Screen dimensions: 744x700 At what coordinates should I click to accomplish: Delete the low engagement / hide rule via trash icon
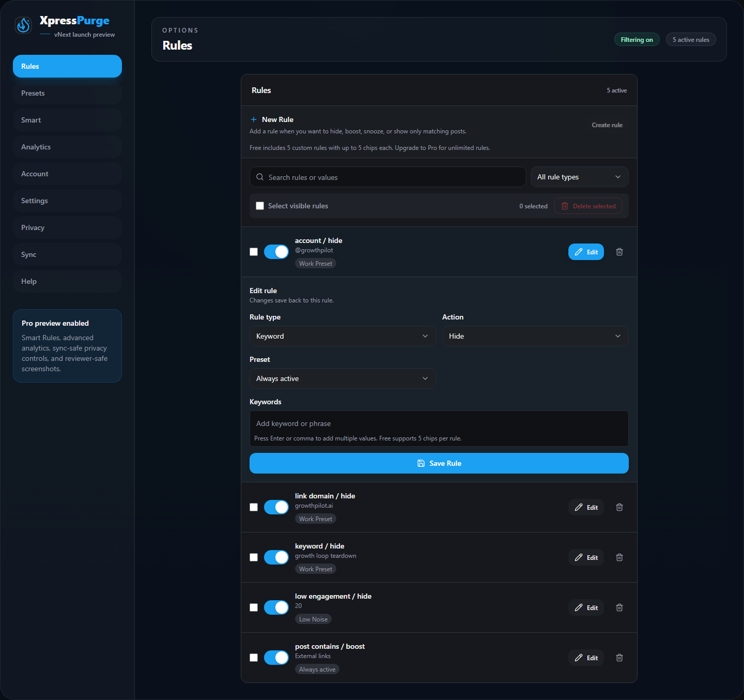pos(619,607)
